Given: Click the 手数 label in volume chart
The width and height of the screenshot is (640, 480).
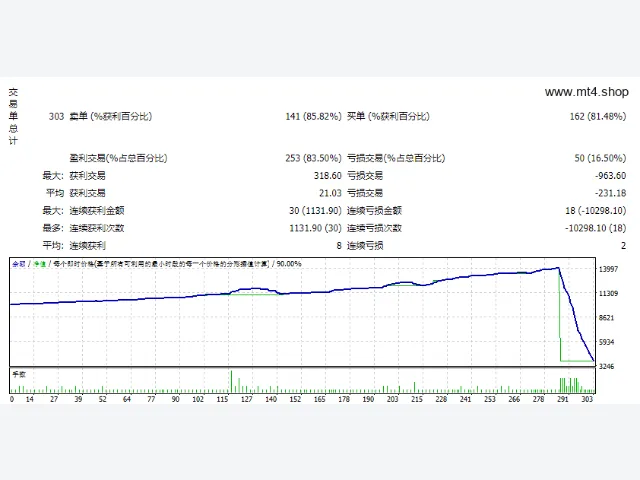Looking at the screenshot, I should [19, 374].
